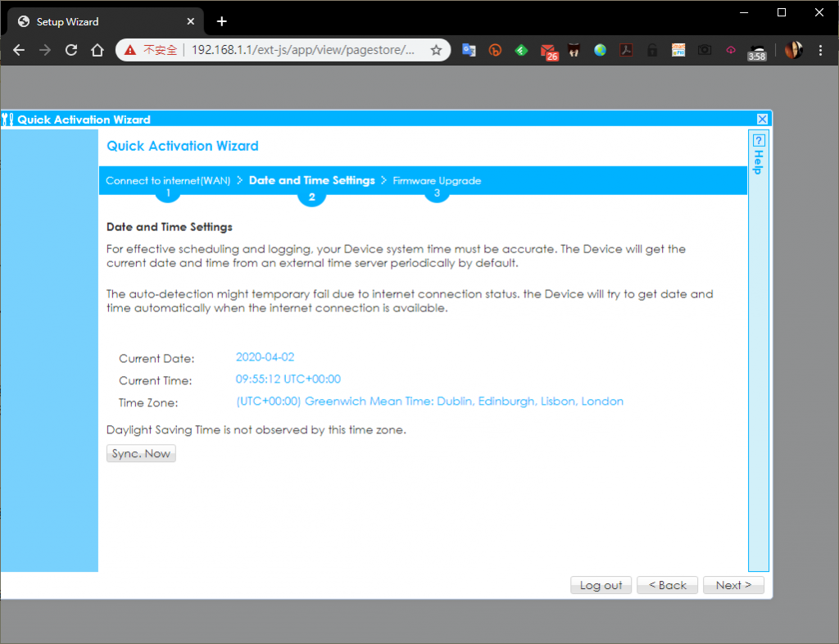Open the Google Translate extension

tap(469, 50)
